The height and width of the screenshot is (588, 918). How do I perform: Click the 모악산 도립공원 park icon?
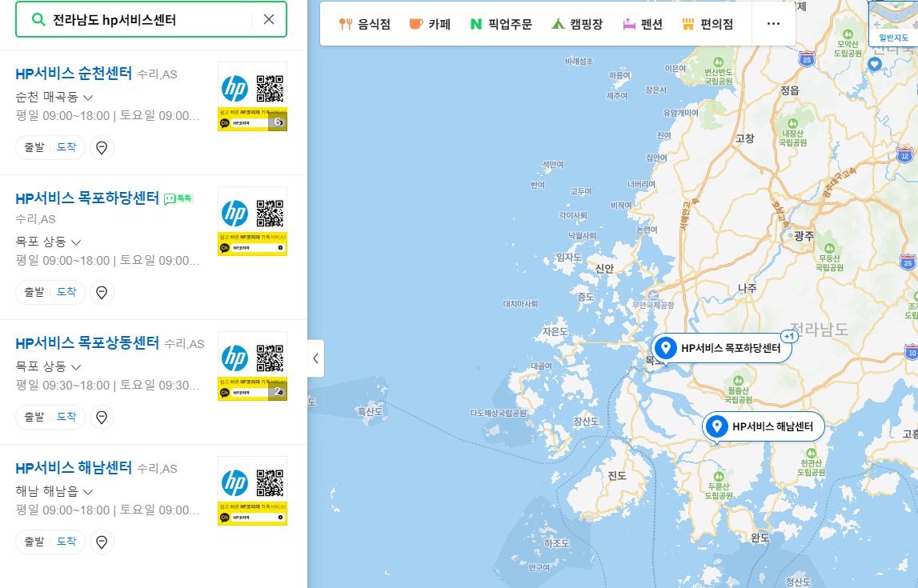pos(848,34)
